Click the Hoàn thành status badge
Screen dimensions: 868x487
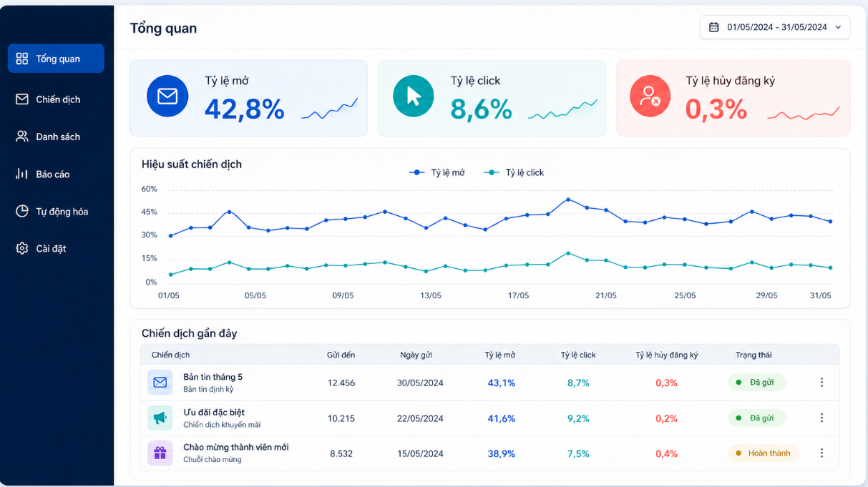click(763, 453)
